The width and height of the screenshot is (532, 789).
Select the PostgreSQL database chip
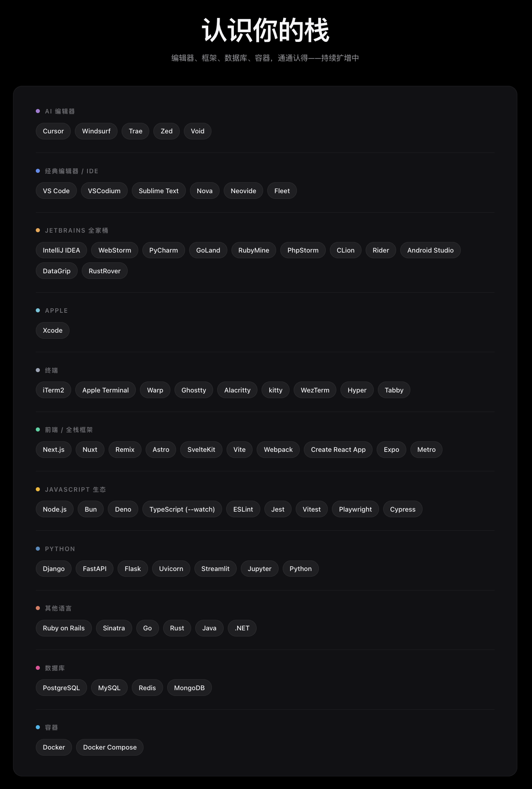(x=61, y=688)
